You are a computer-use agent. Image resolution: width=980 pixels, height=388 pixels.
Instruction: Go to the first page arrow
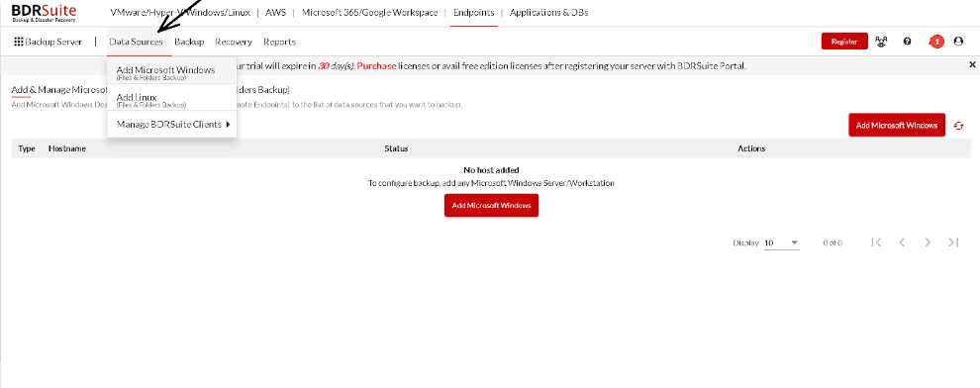coord(876,242)
